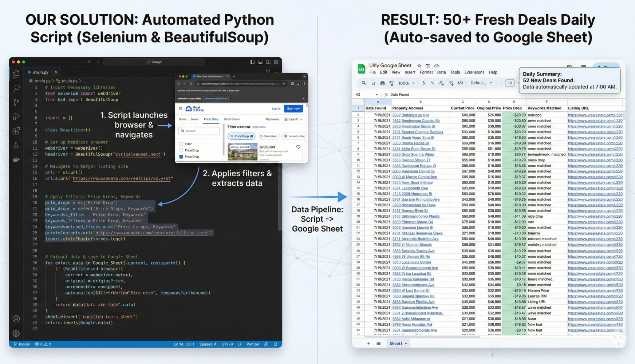The image size is (635, 364).
Task: Uncheck the checked Price Drop checkbox
Action: (x=181, y=157)
